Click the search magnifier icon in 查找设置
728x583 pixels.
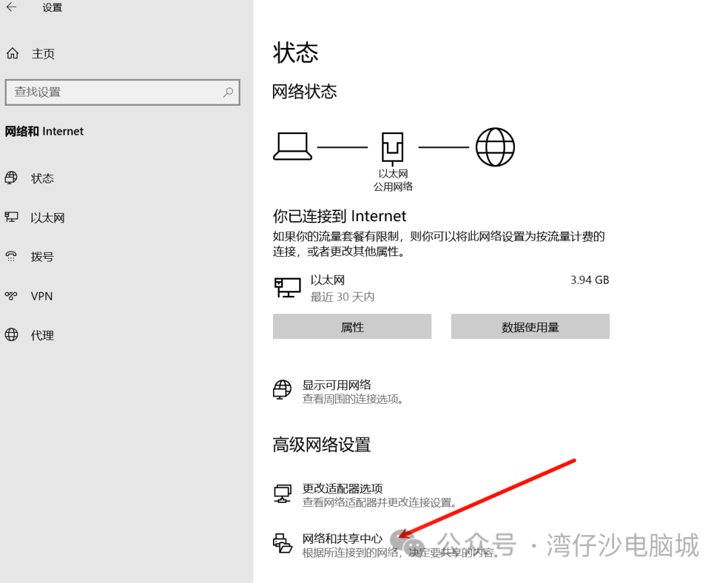228,92
